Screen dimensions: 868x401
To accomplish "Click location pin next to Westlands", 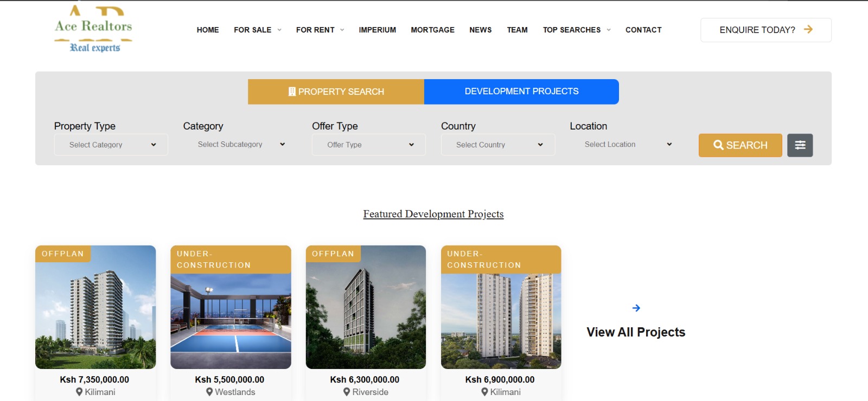I will 209,392.
